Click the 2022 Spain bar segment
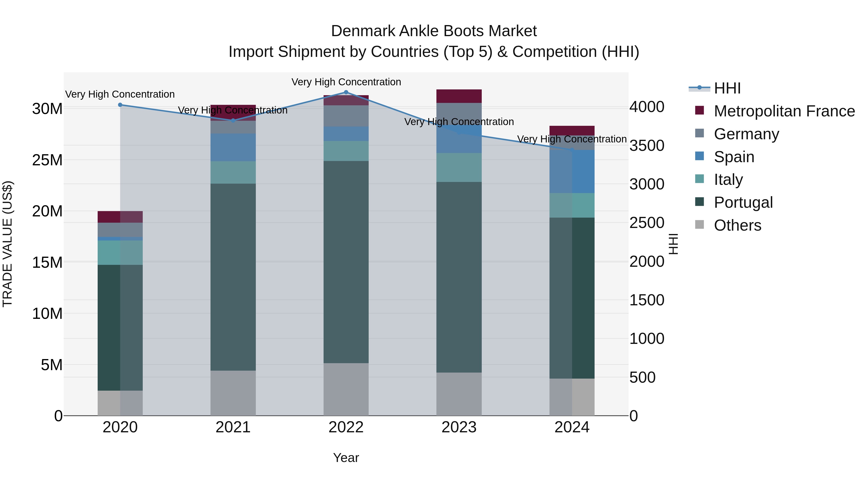 click(x=346, y=134)
